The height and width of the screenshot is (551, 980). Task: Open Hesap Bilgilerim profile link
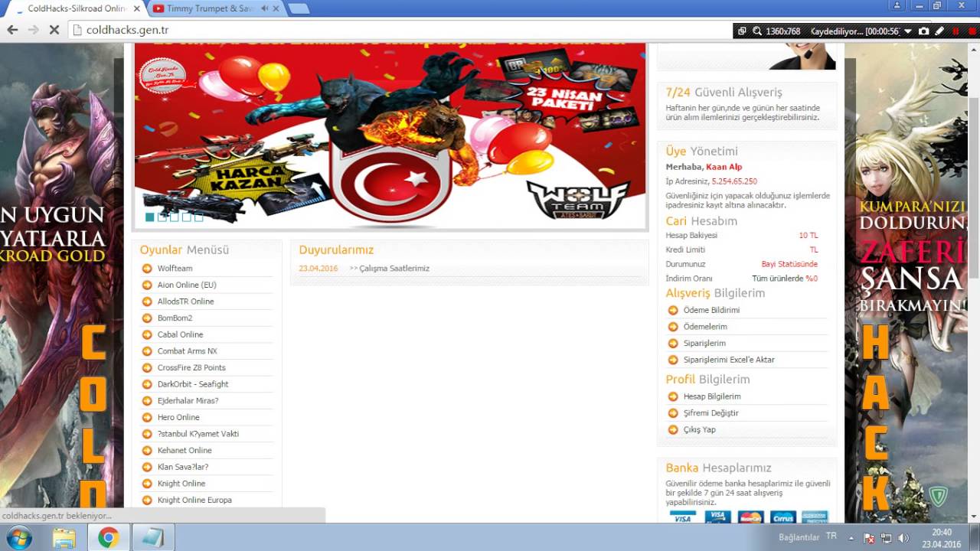coord(712,396)
